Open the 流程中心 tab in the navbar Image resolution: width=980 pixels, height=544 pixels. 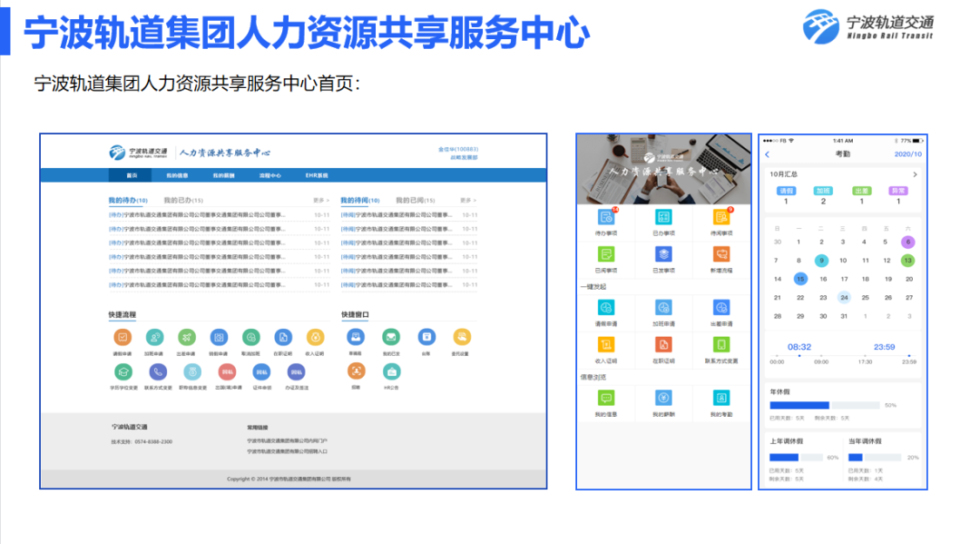tap(270, 175)
